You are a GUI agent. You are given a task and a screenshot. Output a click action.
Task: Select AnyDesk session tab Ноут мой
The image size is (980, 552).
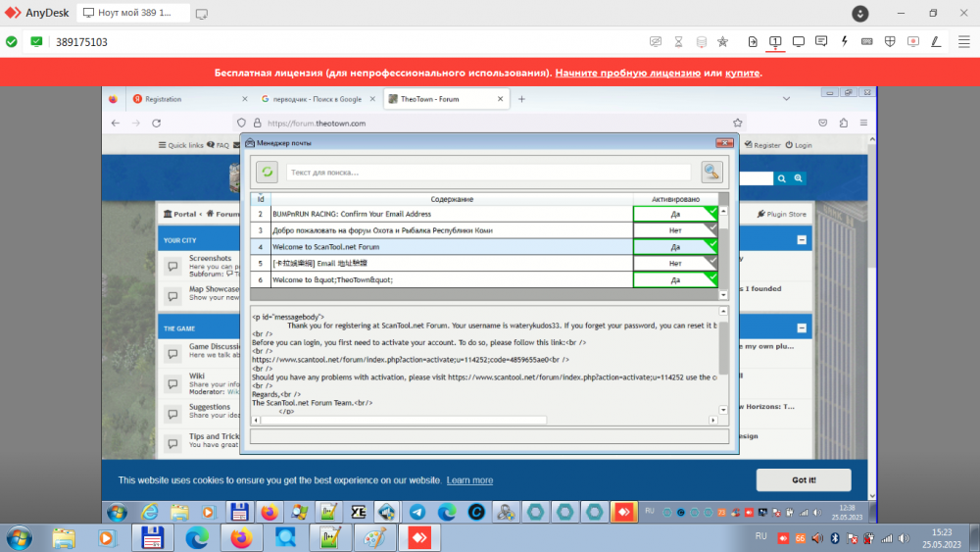click(x=133, y=13)
